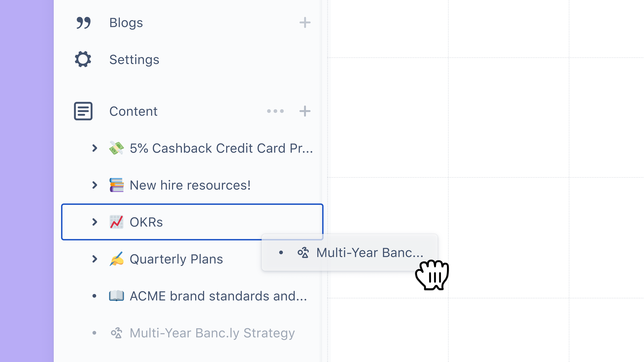
Task: Add a new blog with the plus button
Action: tap(305, 23)
